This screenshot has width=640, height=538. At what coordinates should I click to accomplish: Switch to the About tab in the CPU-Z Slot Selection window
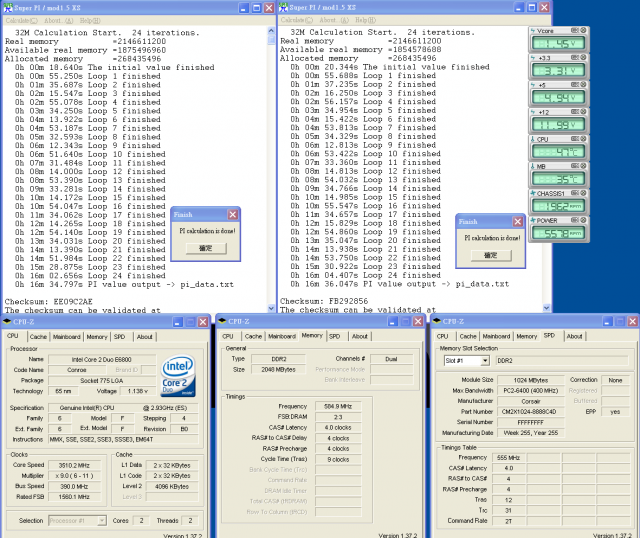click(574, 336)
